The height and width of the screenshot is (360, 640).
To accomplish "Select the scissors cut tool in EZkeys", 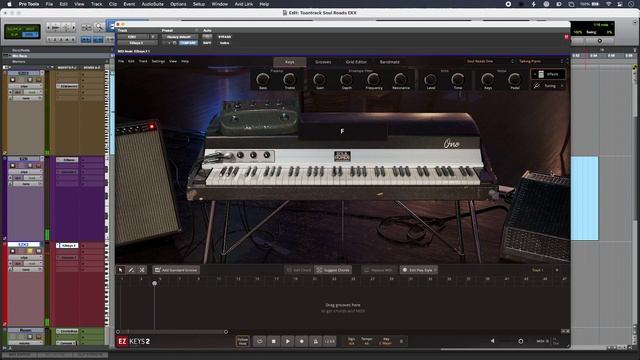I will tap(142, 270).
